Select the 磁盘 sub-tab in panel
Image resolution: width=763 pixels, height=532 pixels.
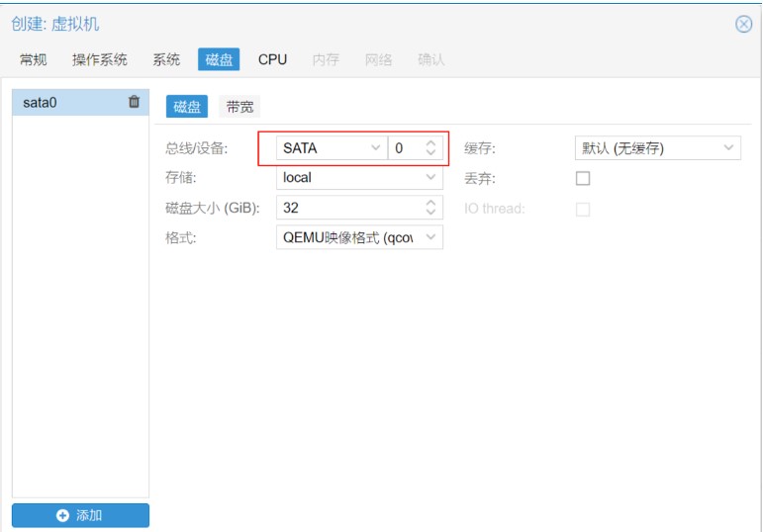[187, 107]
